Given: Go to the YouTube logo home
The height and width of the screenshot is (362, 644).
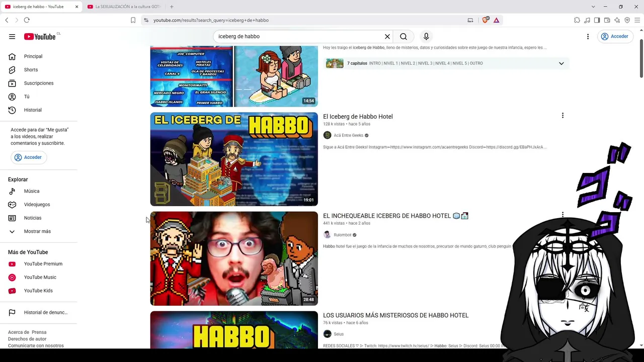Looking at the screenshot, I should point(40,36).
